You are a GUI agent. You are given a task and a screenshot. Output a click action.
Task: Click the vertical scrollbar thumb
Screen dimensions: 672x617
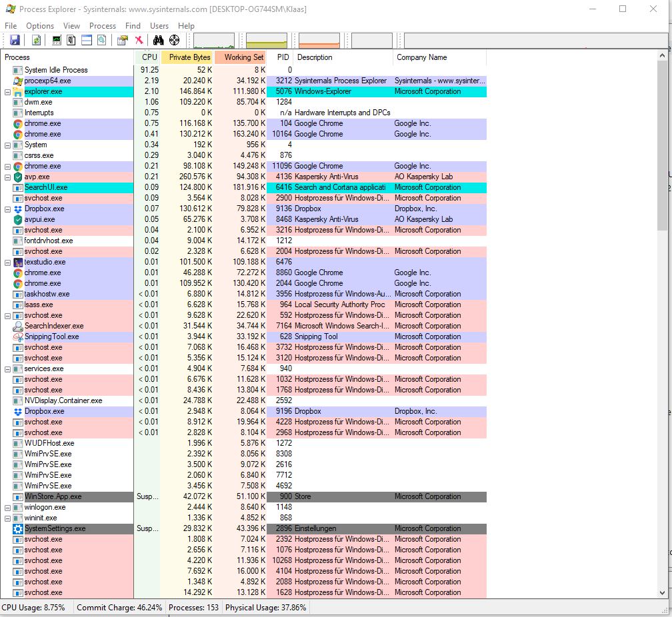tap(662, 145)
